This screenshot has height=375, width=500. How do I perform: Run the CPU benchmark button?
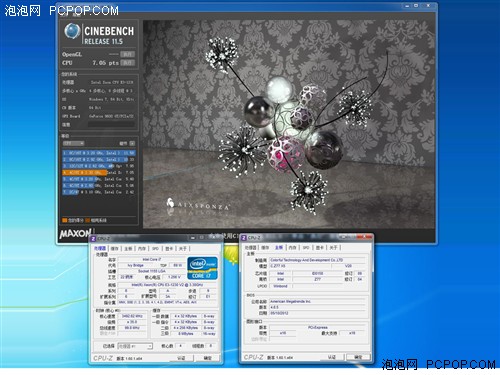pyautogui.click(x=128, y=63)
